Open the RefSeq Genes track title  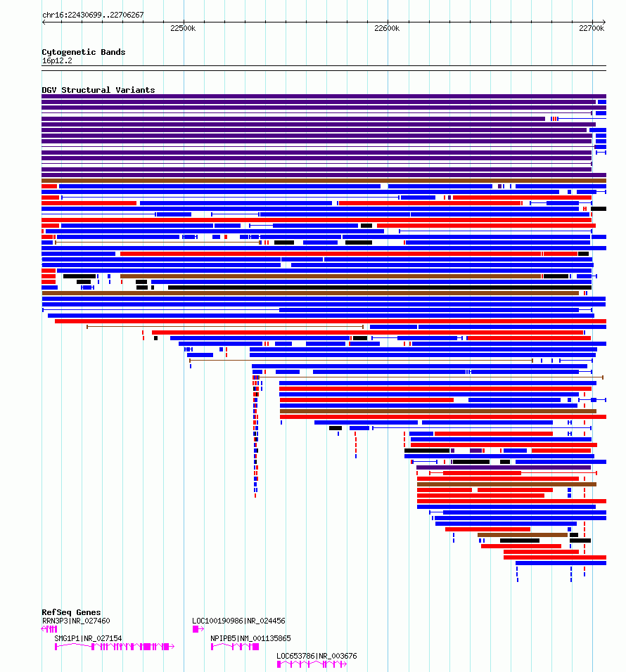pyautogui.click(x=71, y=612)
